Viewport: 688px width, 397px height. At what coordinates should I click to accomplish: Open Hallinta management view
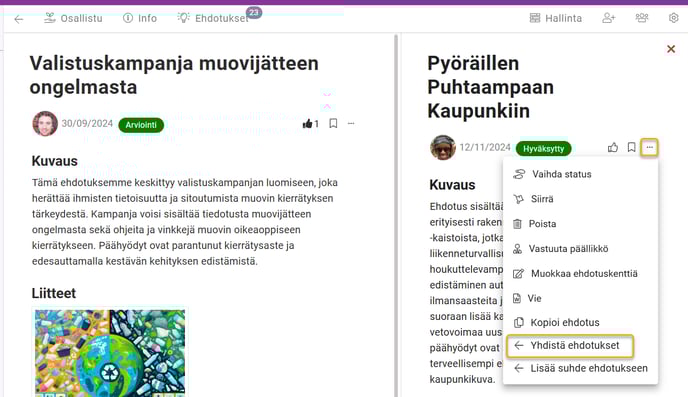[556, 18]
